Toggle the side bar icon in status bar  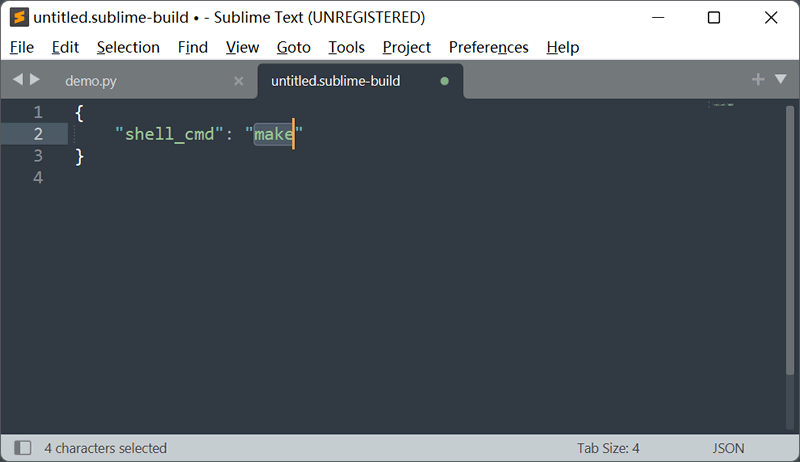click(22, 448)
